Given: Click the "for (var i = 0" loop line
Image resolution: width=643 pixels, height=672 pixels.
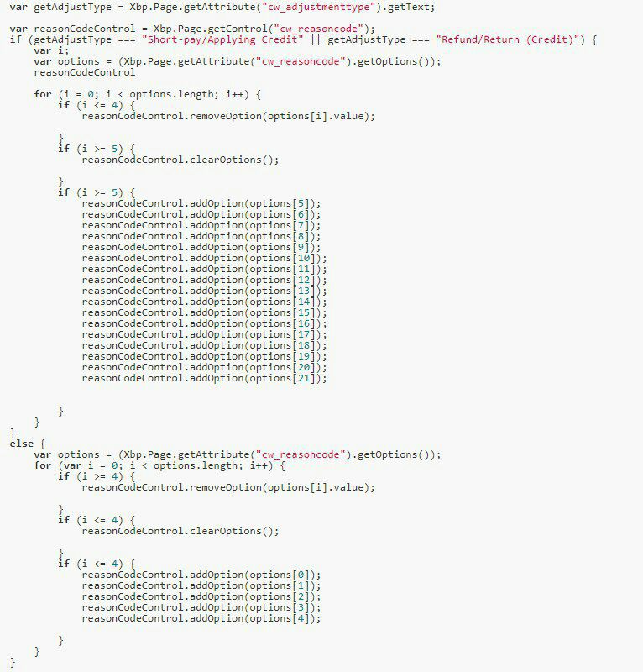Looking at the screenshot, I should pyautogui.click(x=159, y=465).
